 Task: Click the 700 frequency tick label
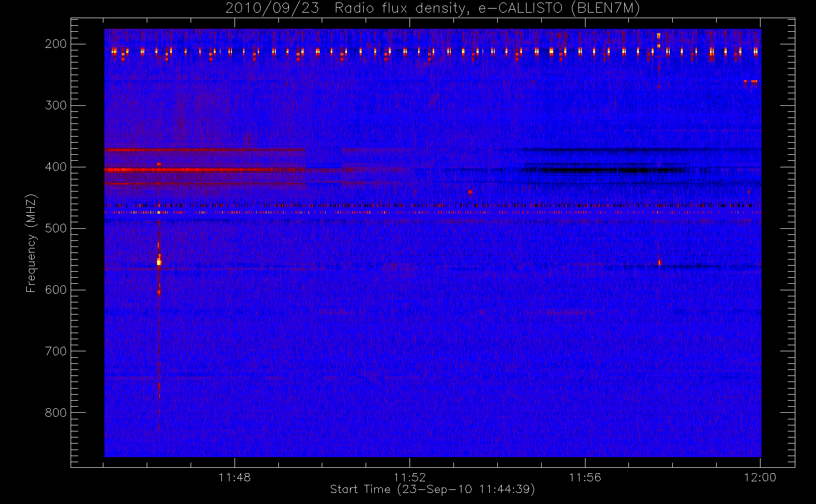pyautogui.click(x=56, y=351)
